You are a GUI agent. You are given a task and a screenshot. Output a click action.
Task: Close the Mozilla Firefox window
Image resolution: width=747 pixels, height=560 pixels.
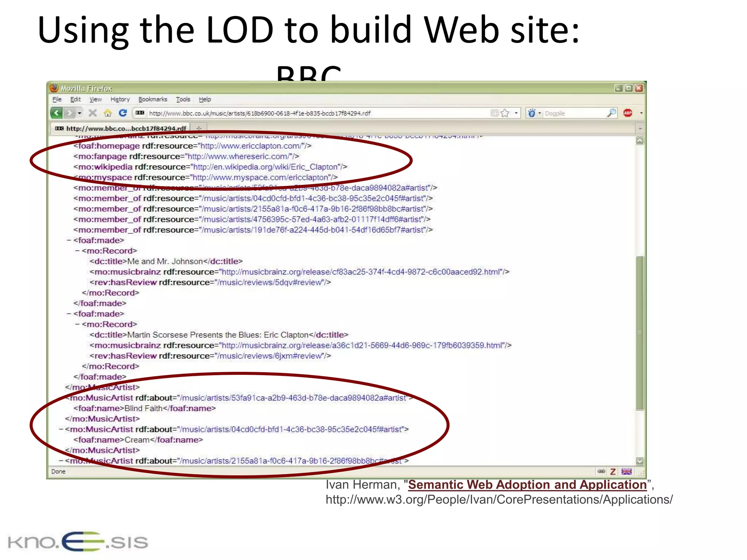click(639, 88)
